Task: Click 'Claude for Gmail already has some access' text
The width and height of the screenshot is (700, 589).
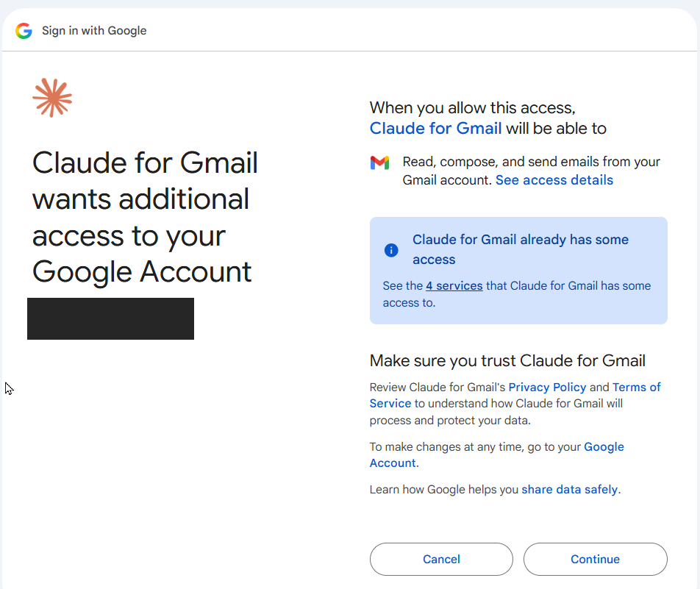Action: [520, 249]
